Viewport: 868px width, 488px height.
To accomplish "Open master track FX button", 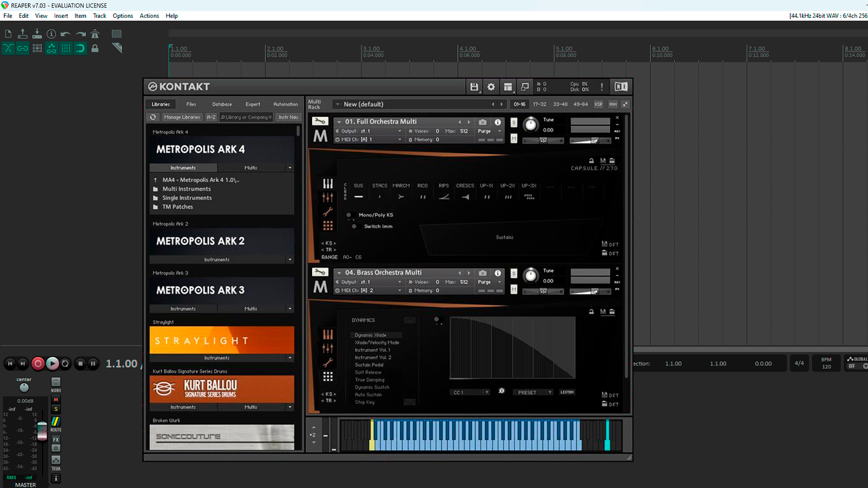I will 56,440.
